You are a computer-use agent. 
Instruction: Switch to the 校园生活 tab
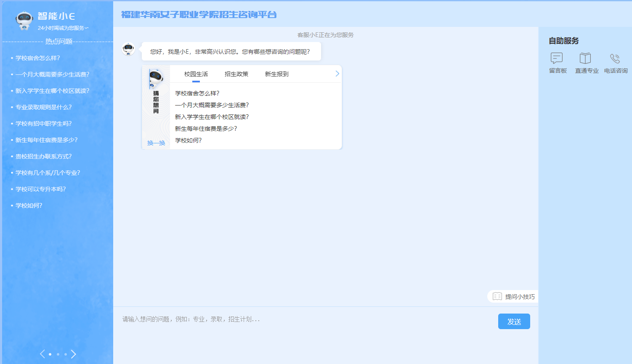(x=196, y=74)
